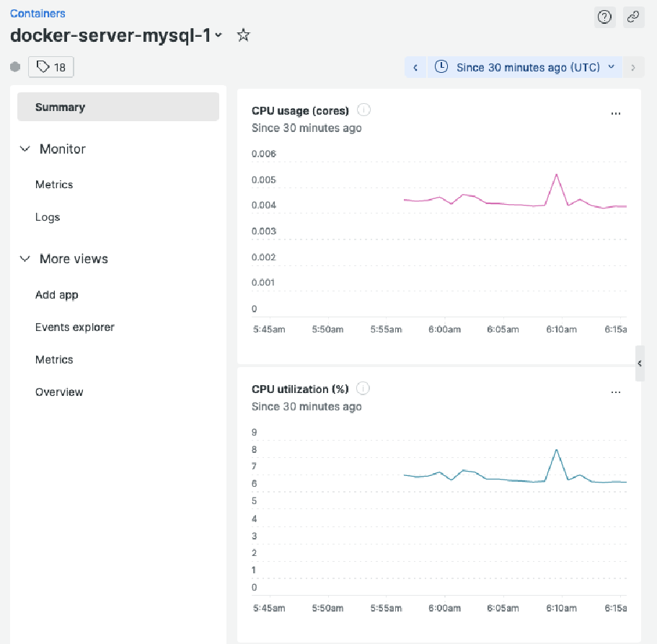
Task: Click the side panel collapse handle arrow
Action: tap(640, 363)
